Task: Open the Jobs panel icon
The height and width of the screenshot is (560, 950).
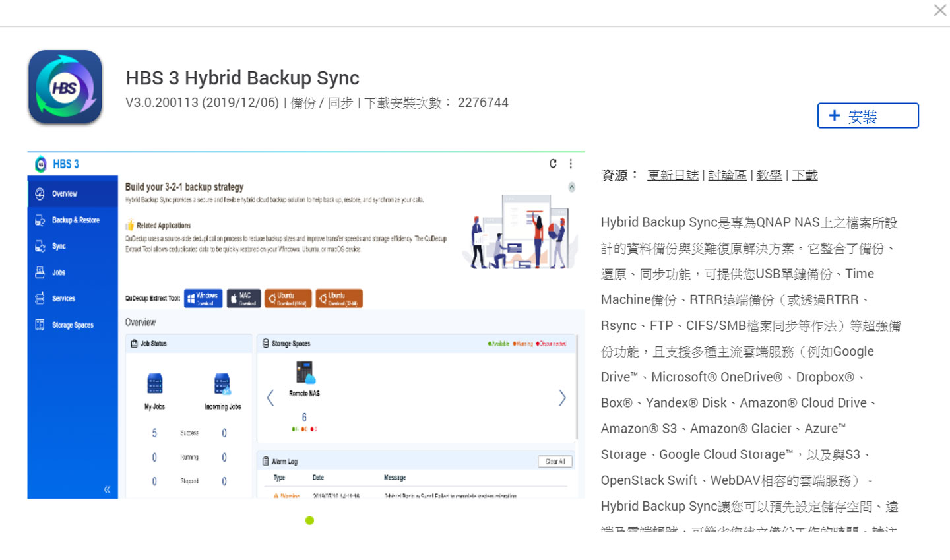Action: pos(41,272)
